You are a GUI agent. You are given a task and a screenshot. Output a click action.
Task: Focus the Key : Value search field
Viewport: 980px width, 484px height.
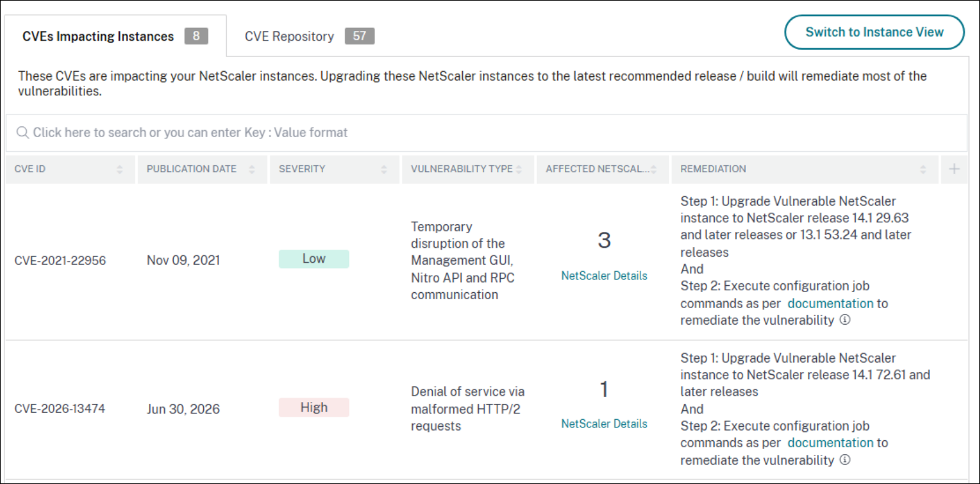tap(487, 133)
